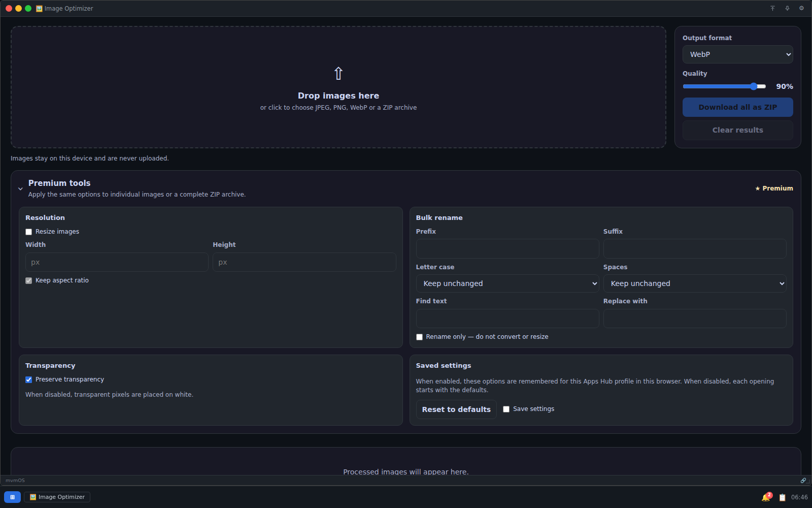812x508 pixels.
Task: Click 'Images stay on this device' notice
Action: coord(90,158)
